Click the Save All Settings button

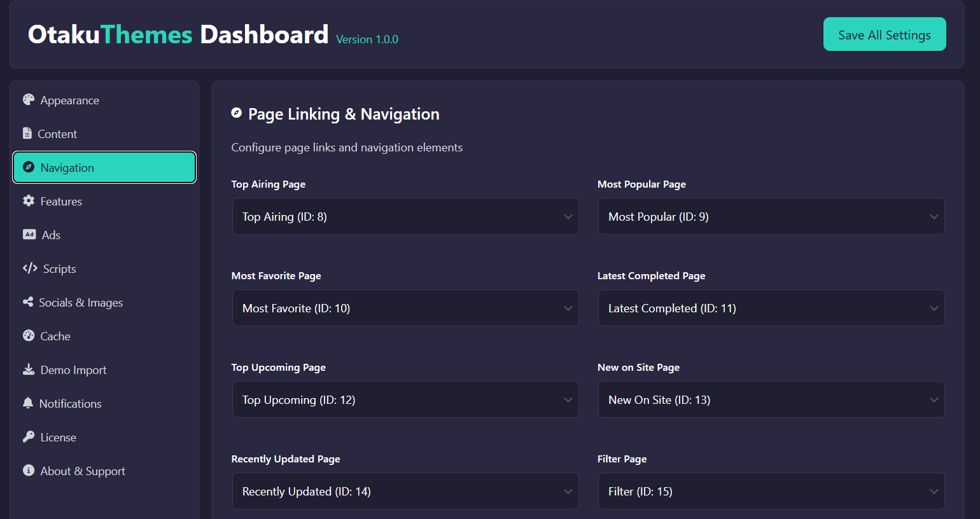click(x=885, y=34)
